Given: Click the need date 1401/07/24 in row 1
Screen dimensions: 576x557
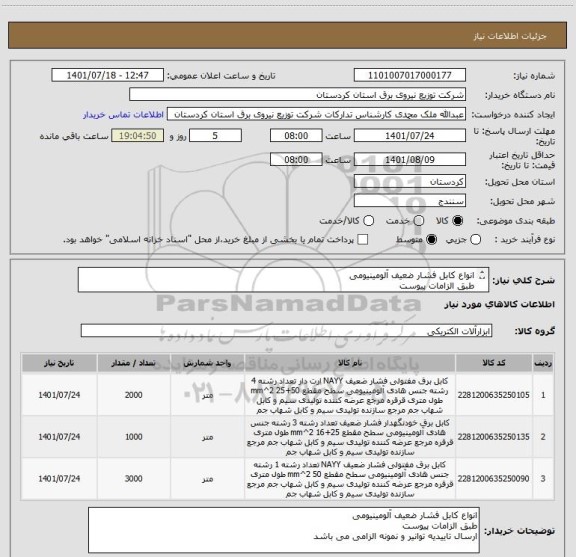Looking at the screenshot, I should click(x=59, y=395).
